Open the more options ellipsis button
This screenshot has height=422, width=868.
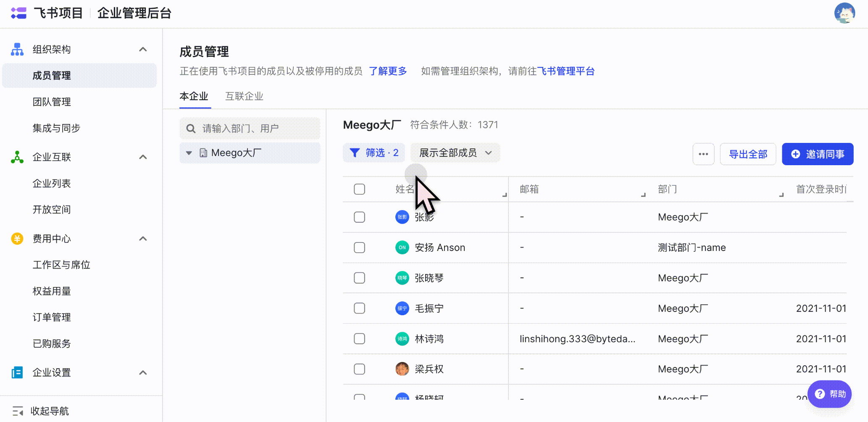coord(703,154)
